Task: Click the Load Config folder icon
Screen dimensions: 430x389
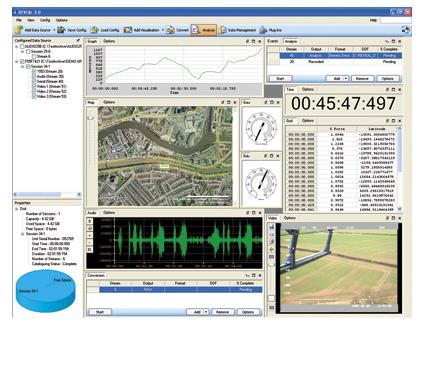Action: 95,30
